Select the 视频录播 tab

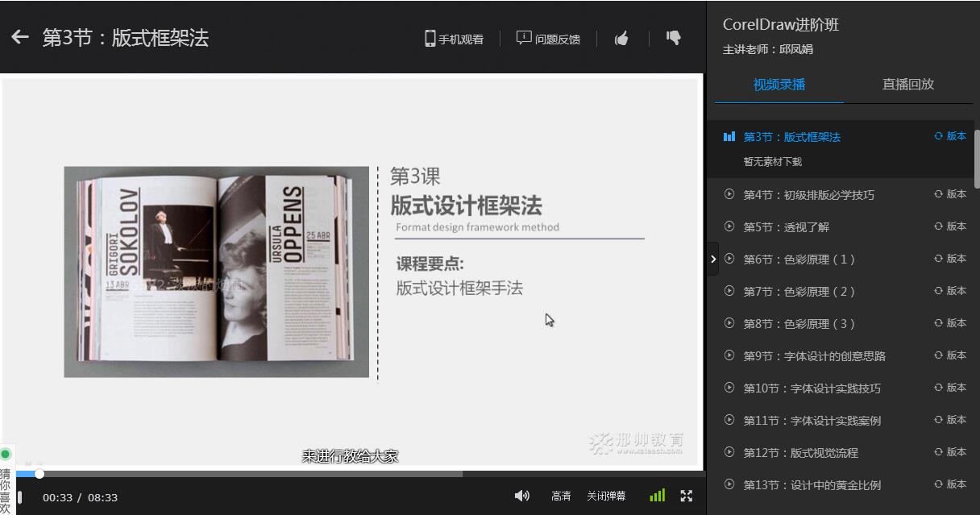tap(779, 84)
